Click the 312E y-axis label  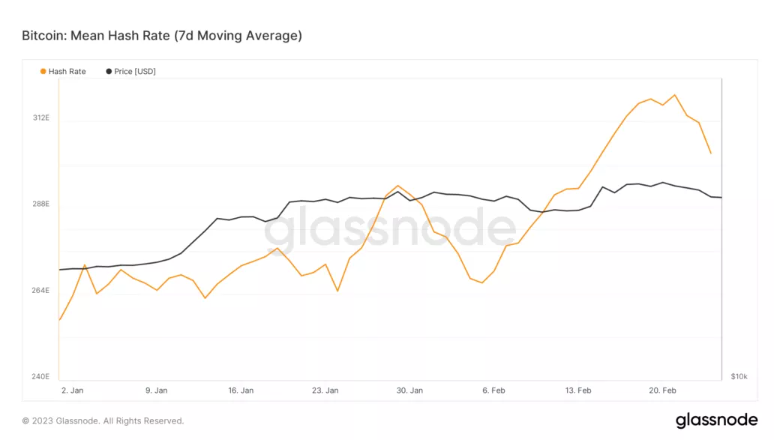coord(41,118)
